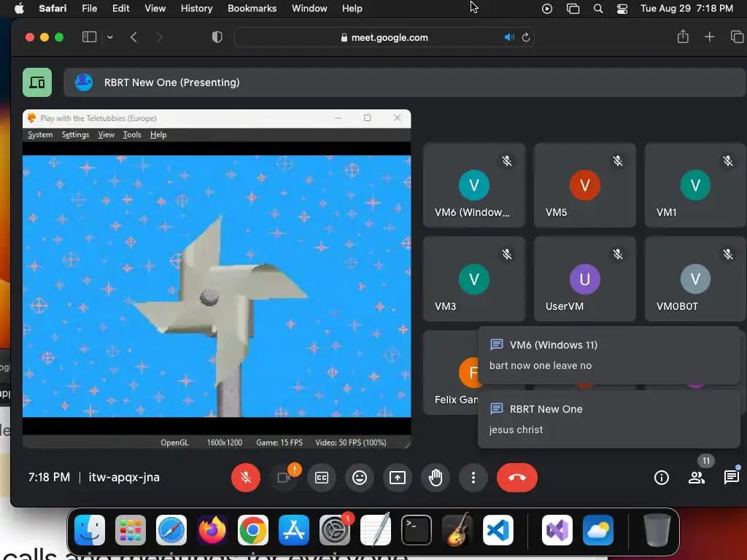This screenshot has height=560, width=747.
Task: Open the System menu in emulator
Action: pos(40,135)
